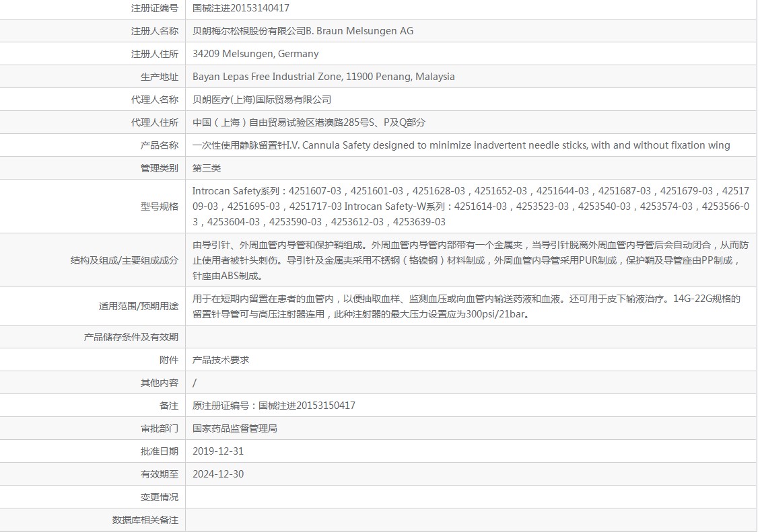
Task: Click the 有效期至 label
Action: 160,474
